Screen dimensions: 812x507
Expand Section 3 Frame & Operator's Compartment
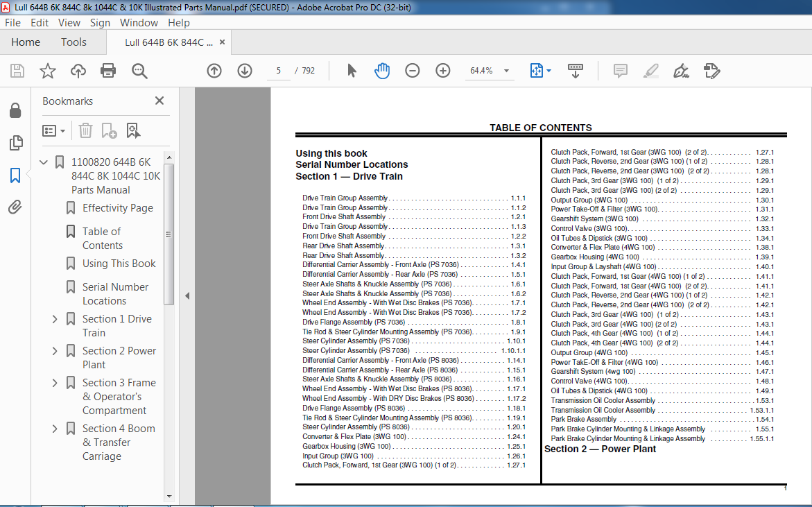[55, 383]
